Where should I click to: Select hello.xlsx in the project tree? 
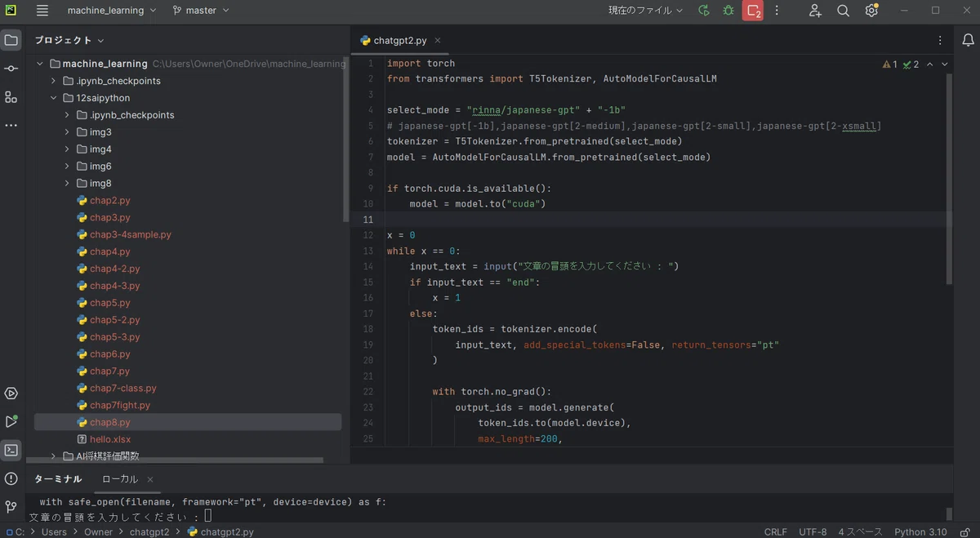click(x=110, y=439)
